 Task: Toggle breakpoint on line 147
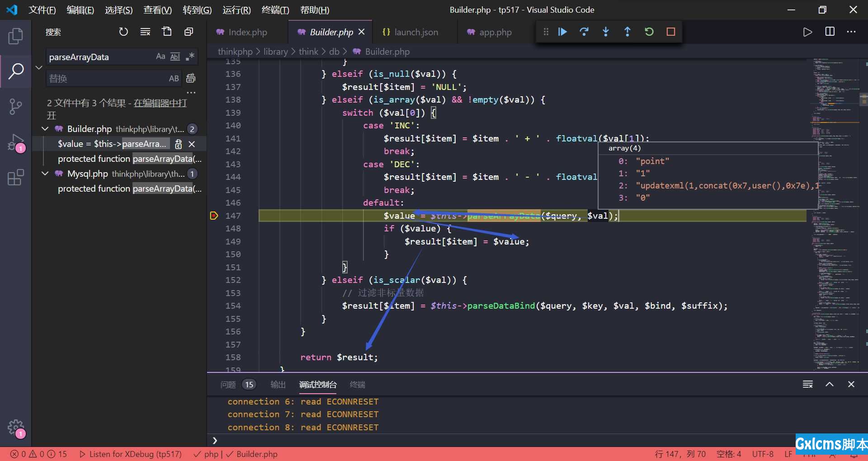[214, 216]
